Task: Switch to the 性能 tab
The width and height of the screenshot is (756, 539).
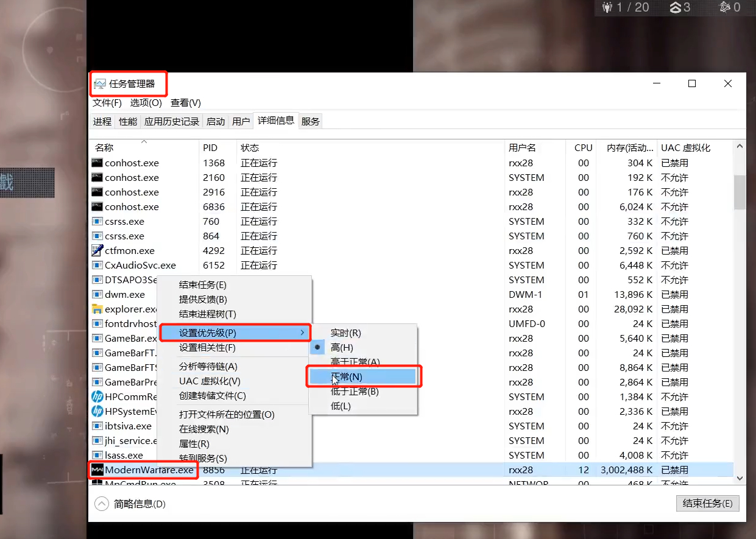Action: 128,121
